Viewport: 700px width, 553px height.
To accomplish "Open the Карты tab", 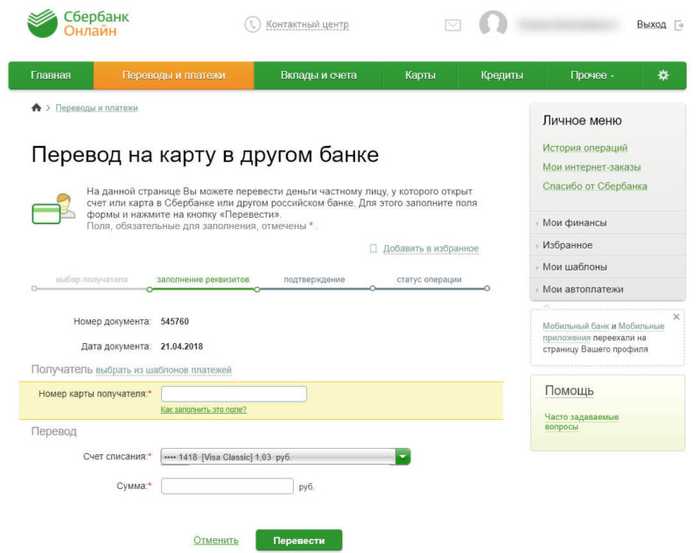I will pos(420,75).
